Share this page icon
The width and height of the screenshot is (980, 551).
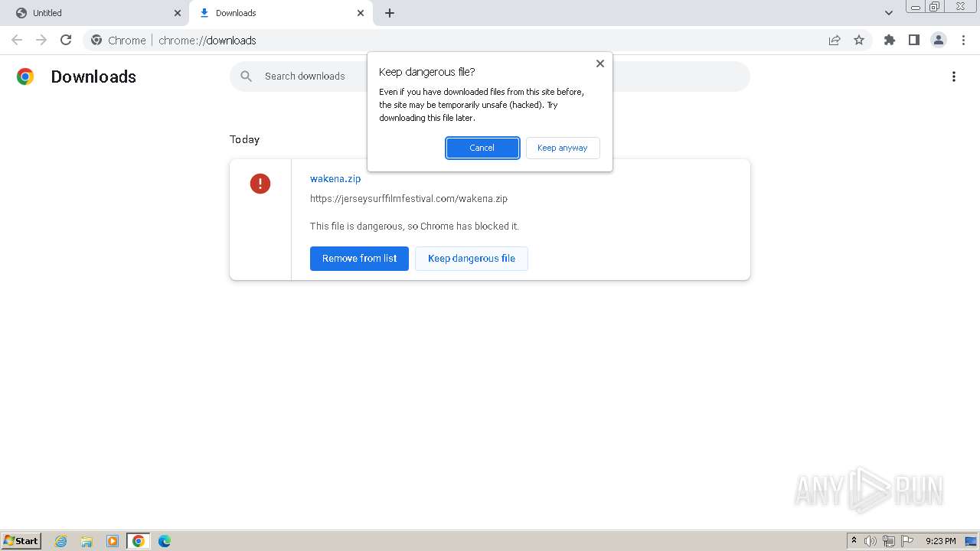[x=835, y=40]
